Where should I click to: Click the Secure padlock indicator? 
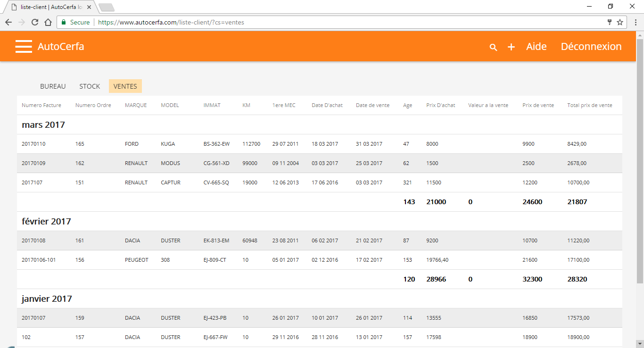[x=75, y=22]
